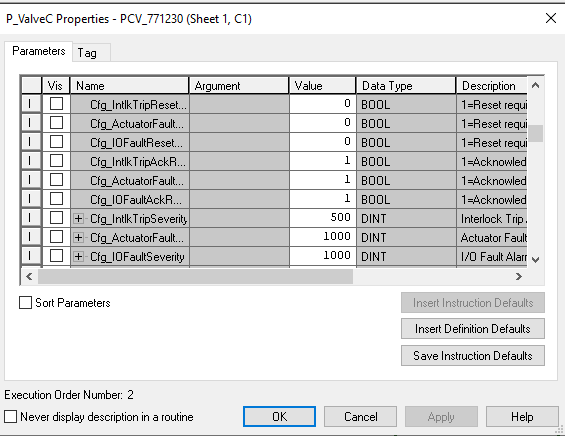This screenshot has height=436, width=565.
Task: Edit value 0 of Cfg_IntlkTripReset row
Action: pos(322,104)
